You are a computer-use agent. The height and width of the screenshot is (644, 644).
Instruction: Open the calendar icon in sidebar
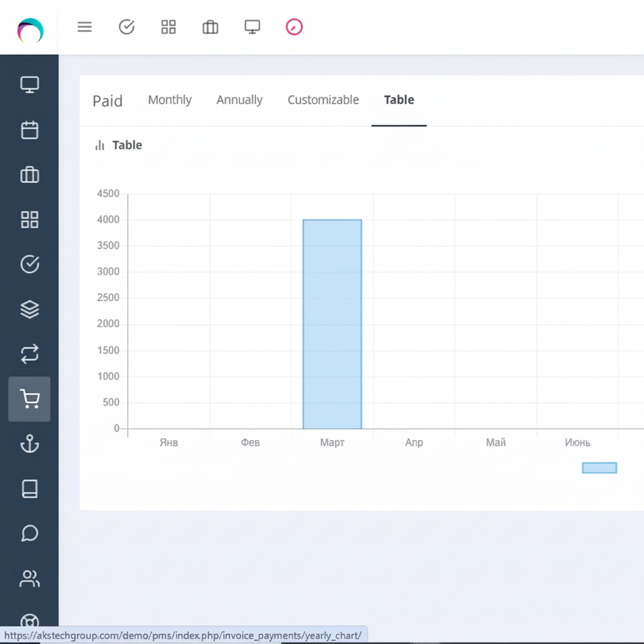tap(30, 130)
